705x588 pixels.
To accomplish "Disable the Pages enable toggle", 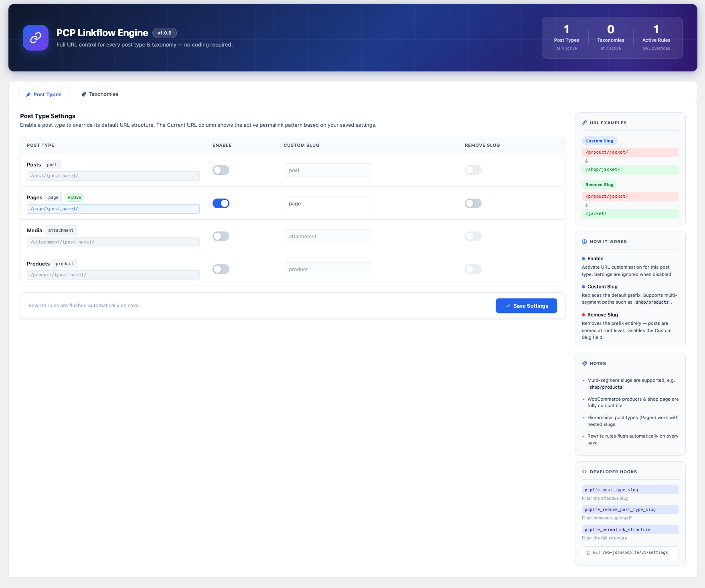I will (221, 203).
